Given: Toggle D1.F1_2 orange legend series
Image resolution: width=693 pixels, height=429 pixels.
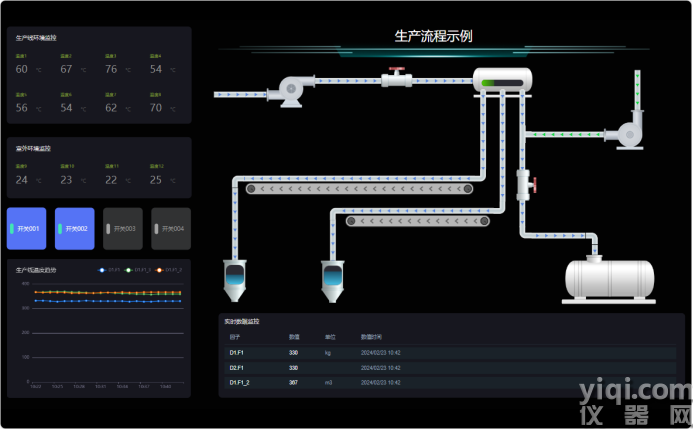Looking at the screenshot, I should pos(169,270).
